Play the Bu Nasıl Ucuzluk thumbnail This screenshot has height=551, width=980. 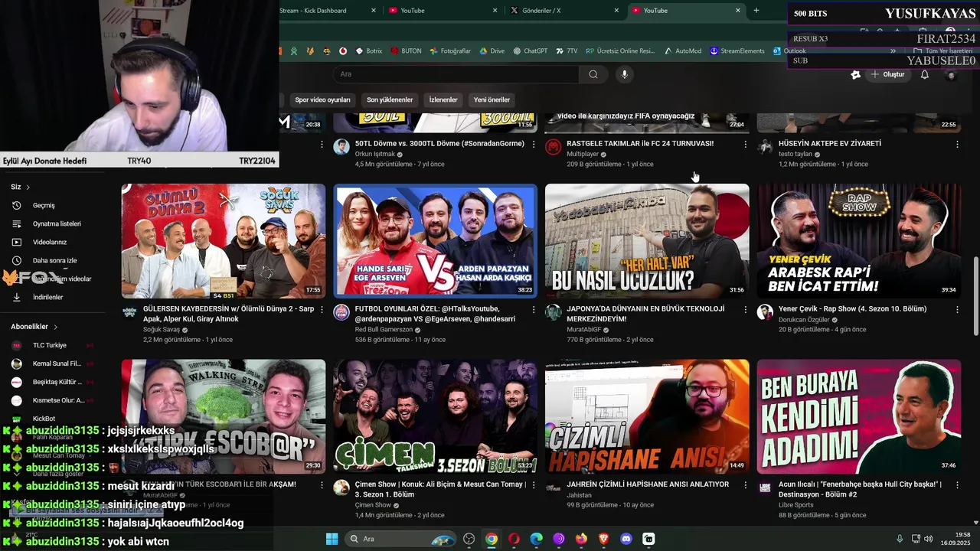pos(647,240)
